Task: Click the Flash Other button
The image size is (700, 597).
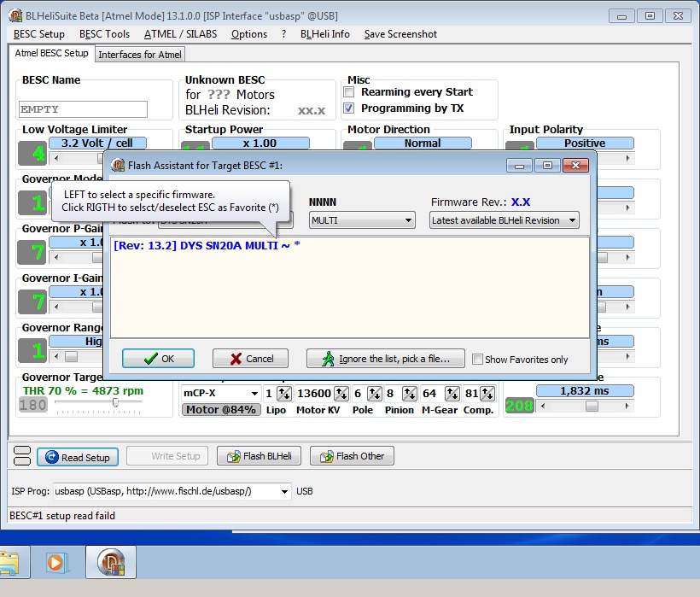Action: click(352, 456)
